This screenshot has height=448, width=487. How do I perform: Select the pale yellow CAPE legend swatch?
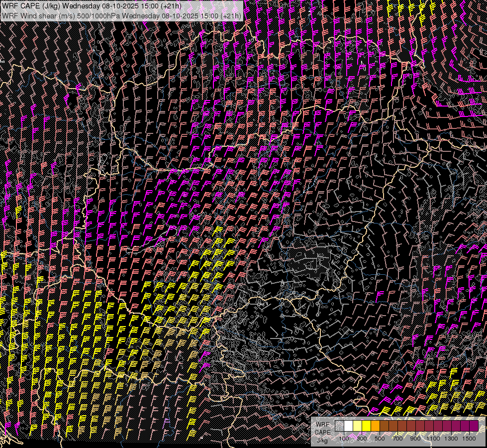[x=358, y=426]
